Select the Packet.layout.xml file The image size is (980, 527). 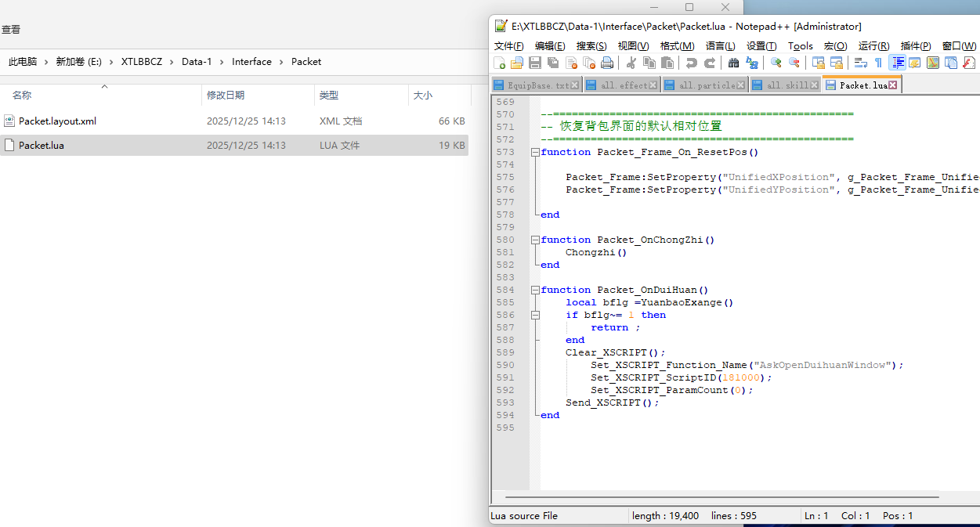tap(57, 121)
